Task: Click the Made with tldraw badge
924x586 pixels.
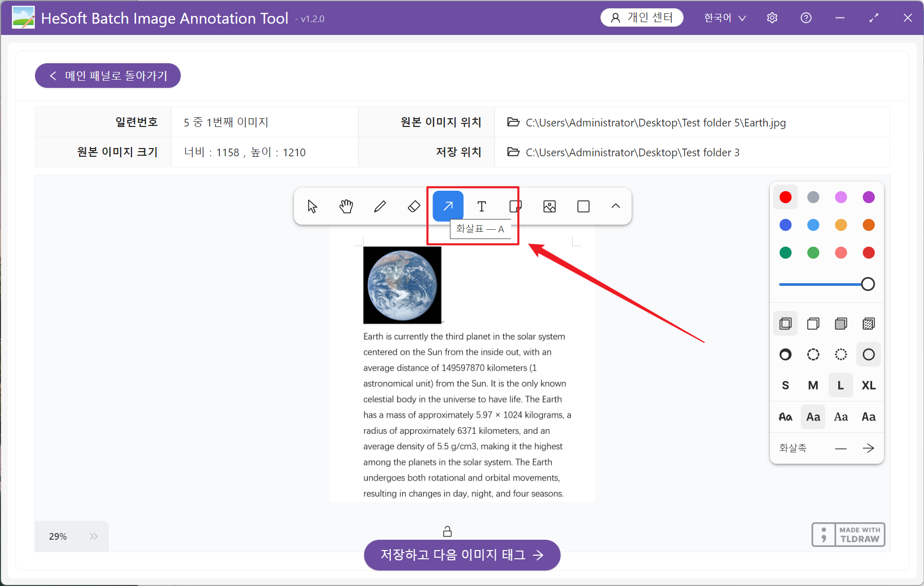Action: click(848, 535)
